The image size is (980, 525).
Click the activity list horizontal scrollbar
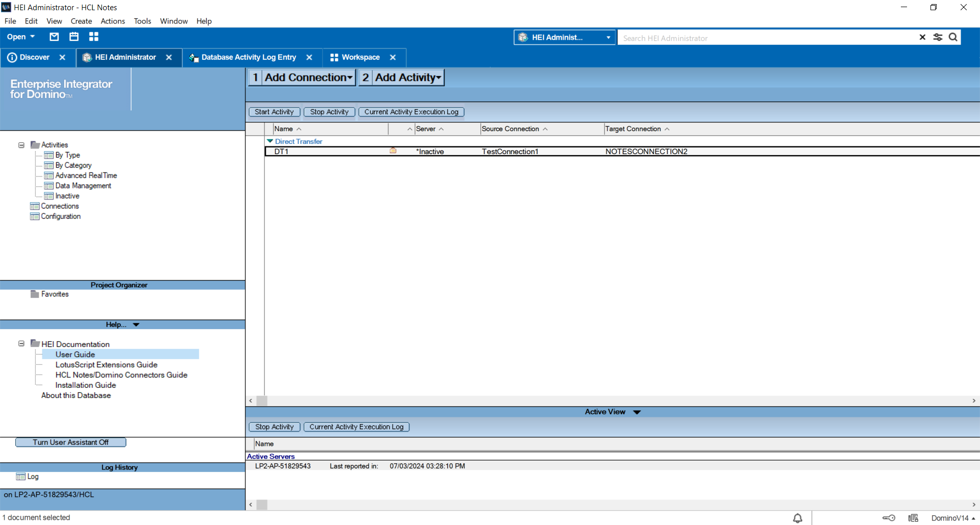click(612, 401)
